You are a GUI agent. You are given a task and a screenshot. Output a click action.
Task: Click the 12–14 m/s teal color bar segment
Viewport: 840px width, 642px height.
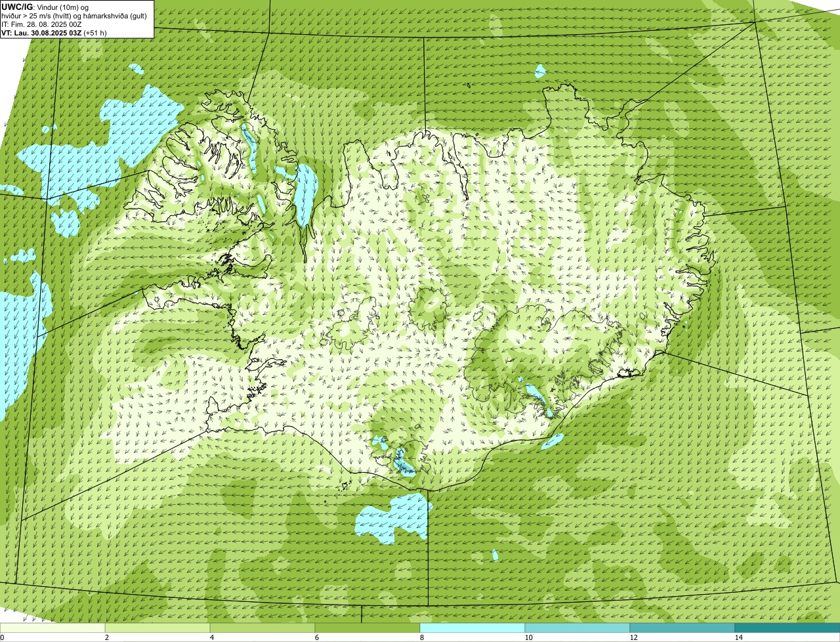tap(682, 628)
